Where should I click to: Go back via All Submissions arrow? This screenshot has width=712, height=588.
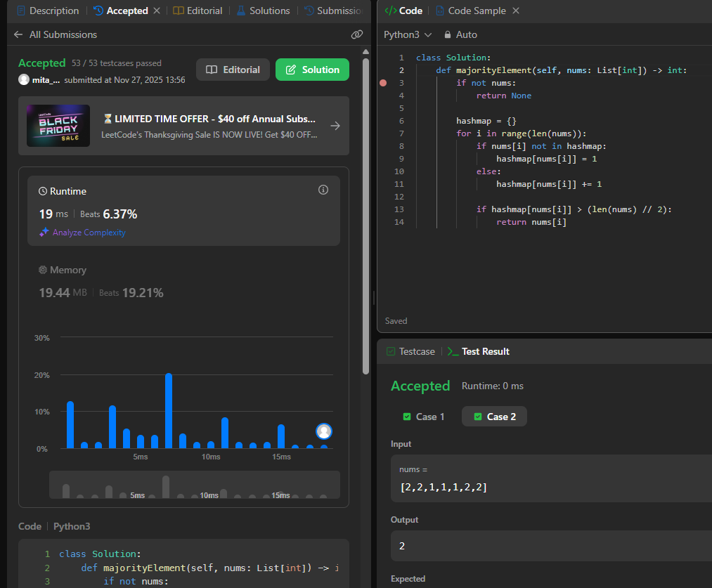point(18,34)
